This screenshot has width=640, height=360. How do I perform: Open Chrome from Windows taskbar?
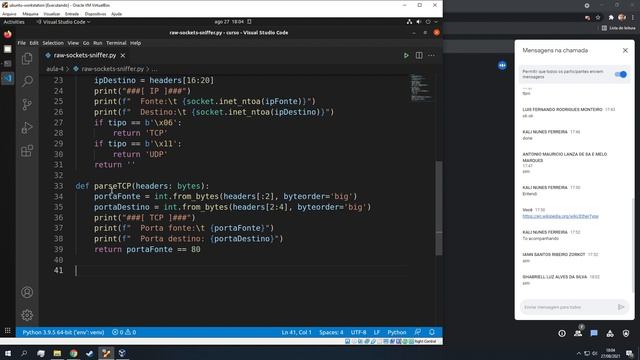click(73, 353)
